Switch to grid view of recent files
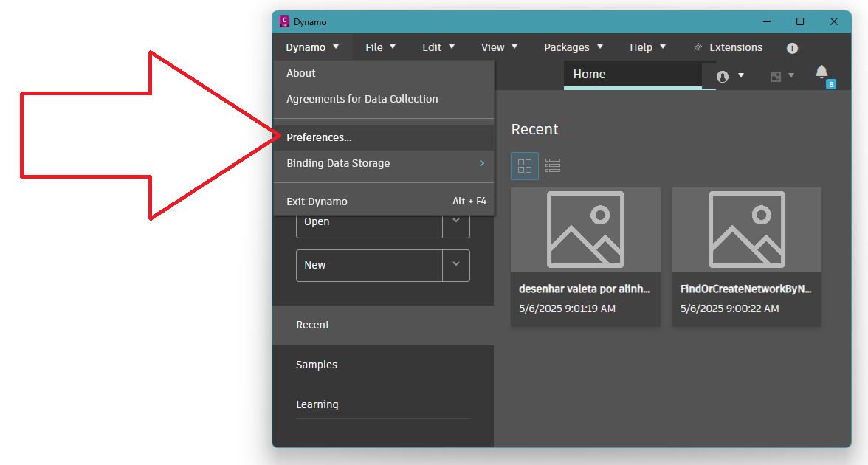Image resolution: width=868 pixels, height=465 pixels. pyautogui.click(x=525, y=165)
